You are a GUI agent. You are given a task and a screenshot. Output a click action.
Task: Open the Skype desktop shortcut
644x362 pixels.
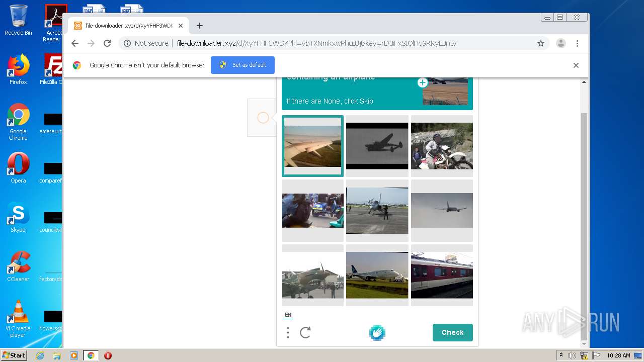click(18, 217)
